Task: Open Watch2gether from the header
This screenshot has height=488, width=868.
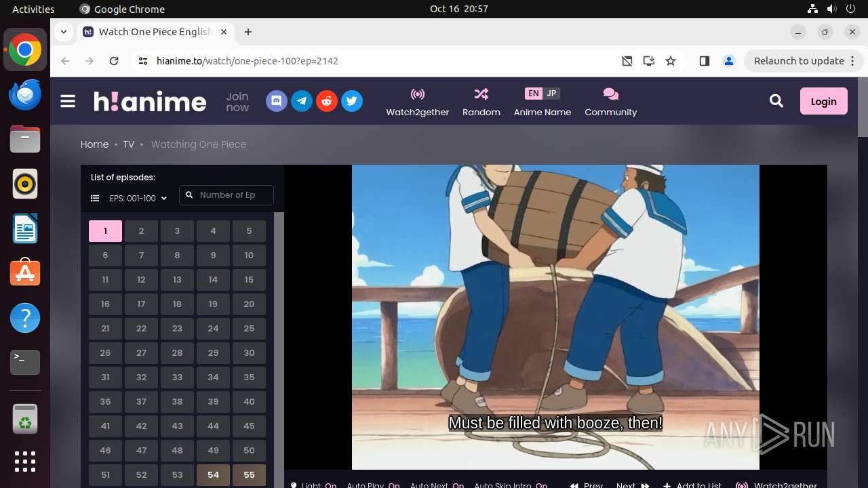Action: (418, 102)
